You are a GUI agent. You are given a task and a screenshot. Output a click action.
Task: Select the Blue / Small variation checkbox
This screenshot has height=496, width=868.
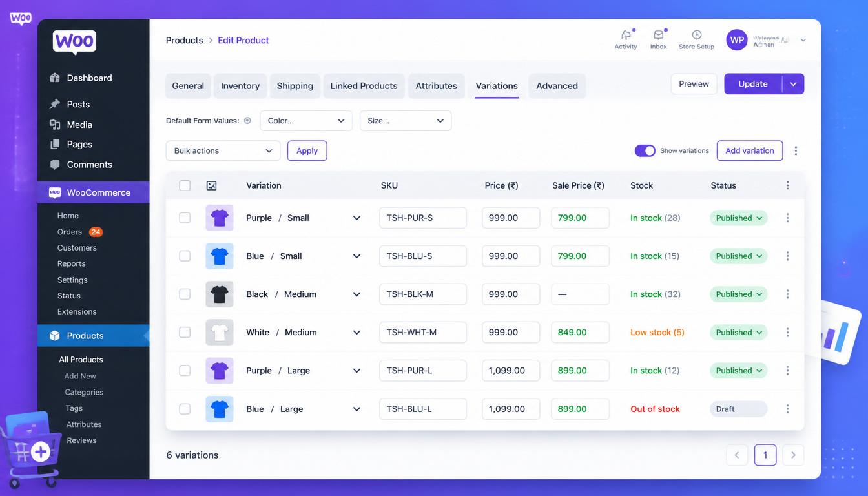point(185,256)
